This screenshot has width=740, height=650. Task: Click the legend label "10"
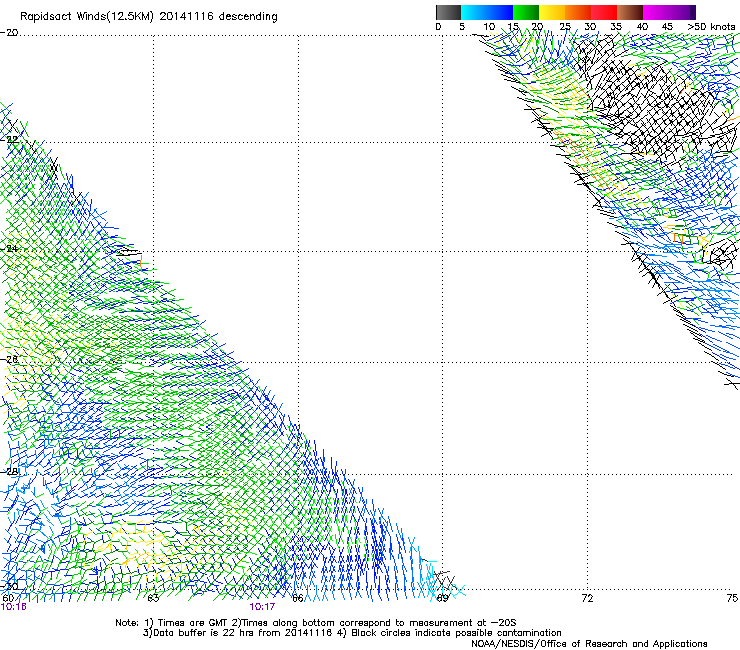point(489,26)
